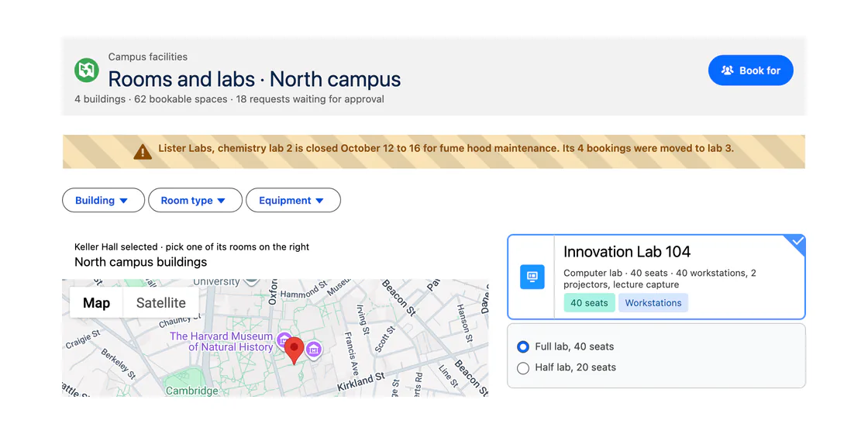Click the red map pin marker
The height and width of the screenshot is (434, 868).
[294, 350]
